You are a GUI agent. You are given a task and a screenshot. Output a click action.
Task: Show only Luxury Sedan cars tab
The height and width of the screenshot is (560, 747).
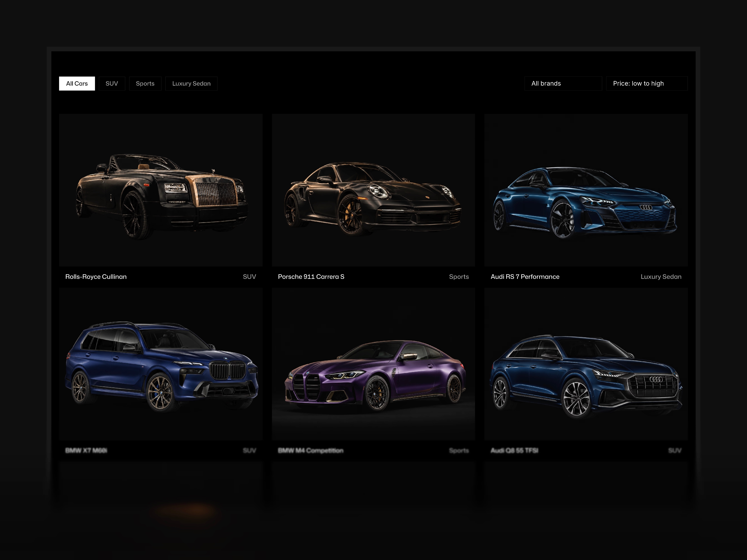click(x=191, y=83)
